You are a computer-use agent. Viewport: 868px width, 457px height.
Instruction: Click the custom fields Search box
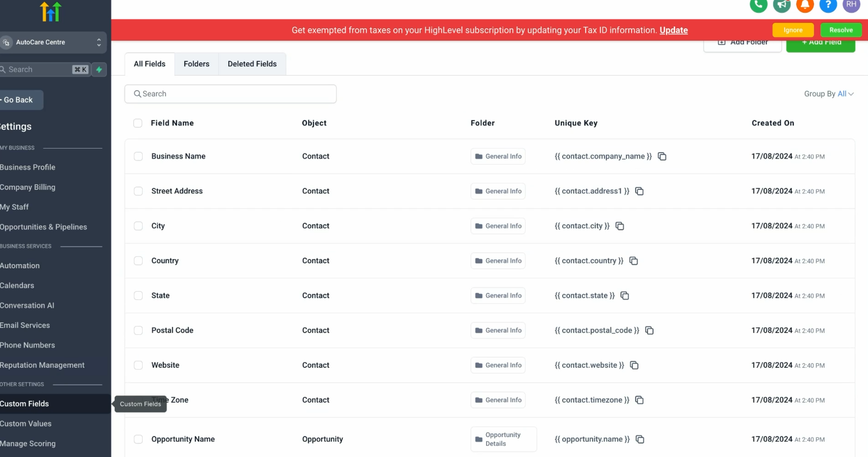231,94
